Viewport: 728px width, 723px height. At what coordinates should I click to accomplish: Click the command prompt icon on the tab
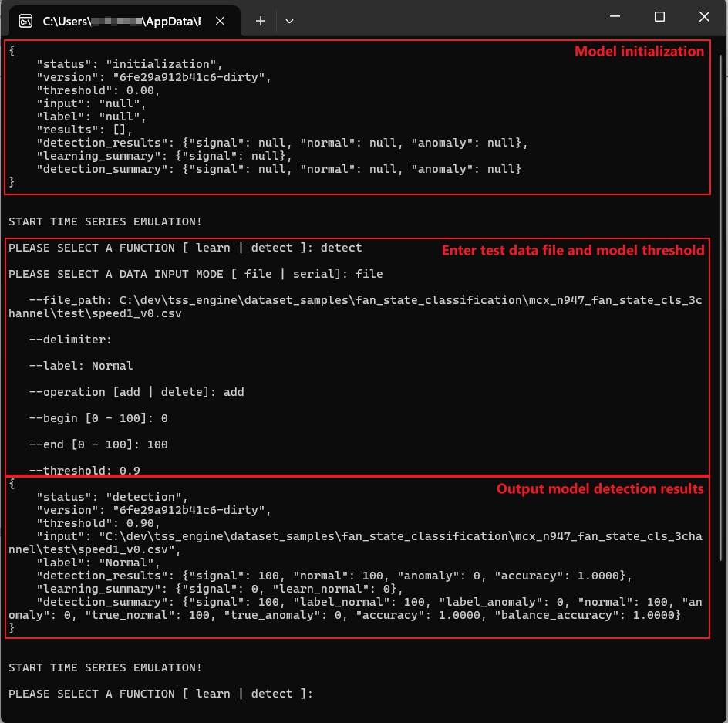click(26, 21)
